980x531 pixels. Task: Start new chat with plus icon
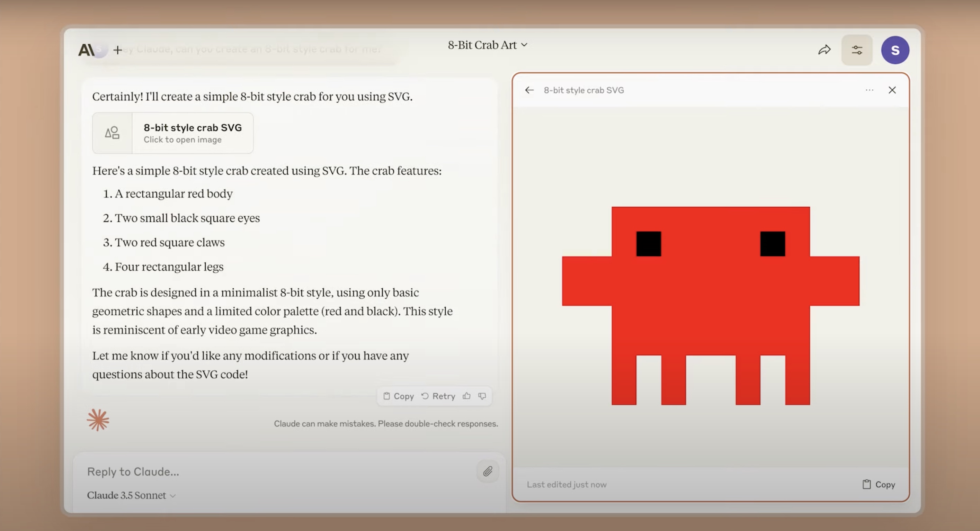coord(118,50)
